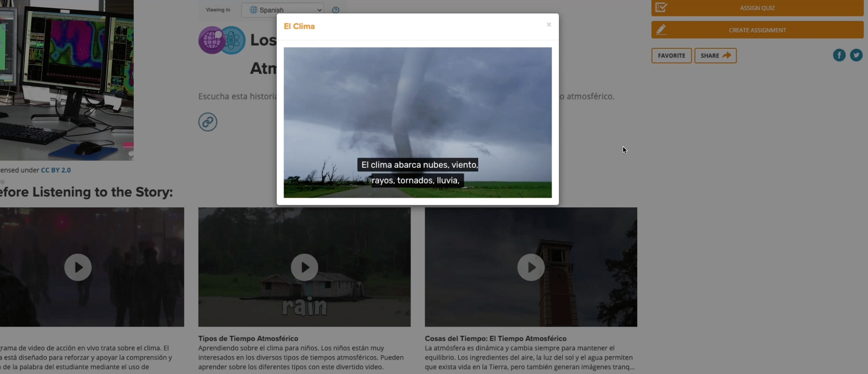Close the El Clima video popup

coord(549,25)
